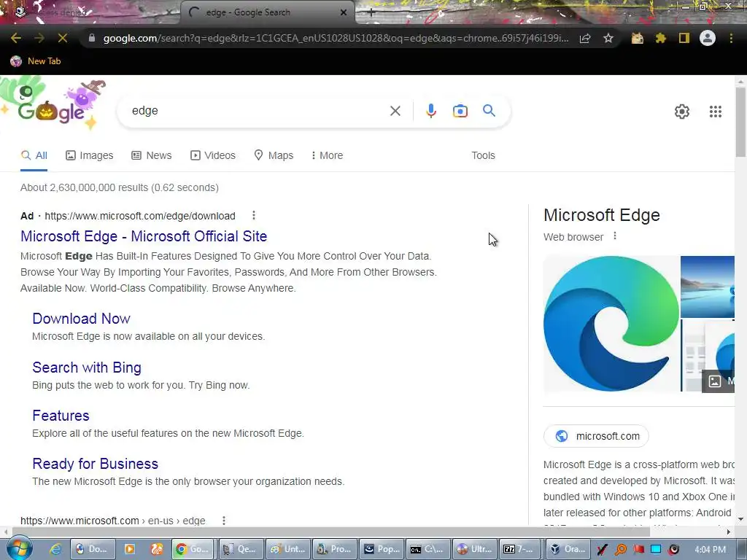
Task: Launch Internet Explorer from taskbar
Action: click(x=55, y=549)
